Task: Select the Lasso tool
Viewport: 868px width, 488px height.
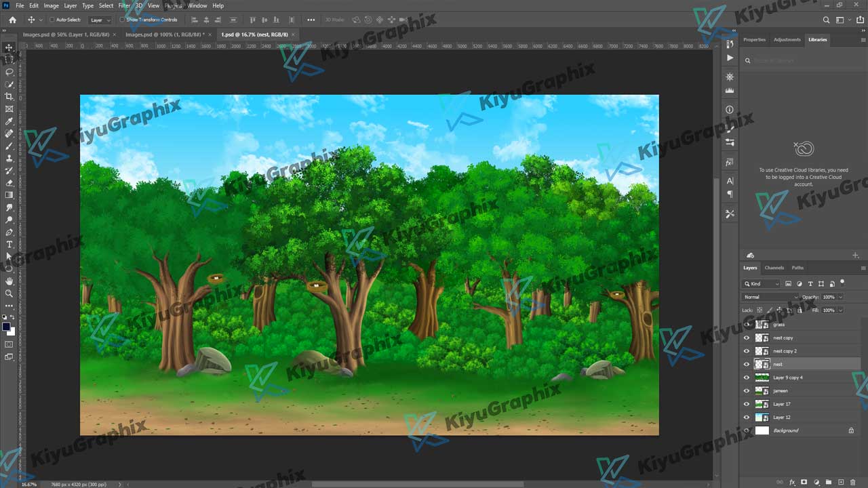Action: (x=9, y=72)
